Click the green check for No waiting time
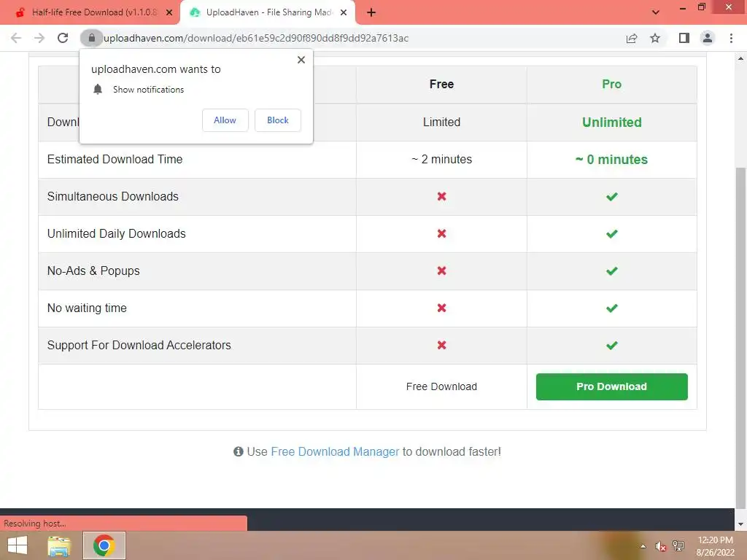 pyautogui.click(x=612, y=308)
